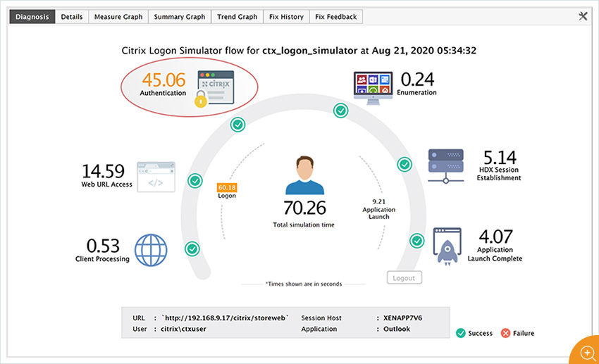Screen dimensions: 599x364
Task: Click the Application Launch rocket icon
Action: [x=447, y=246]
